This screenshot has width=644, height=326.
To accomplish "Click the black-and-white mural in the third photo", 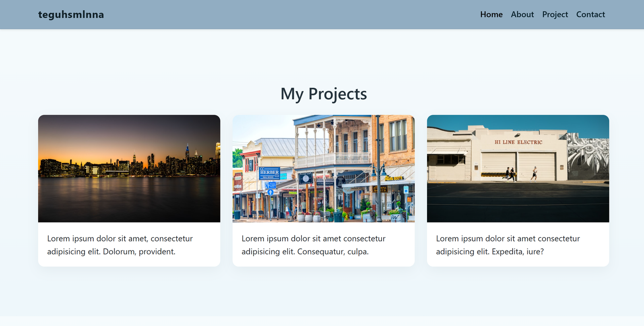I will [x=588, y=155].
